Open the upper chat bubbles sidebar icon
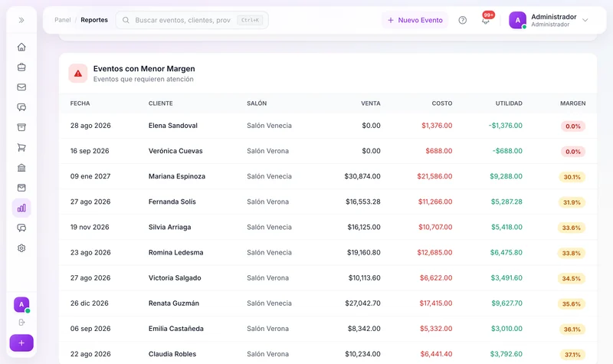 (21, 107)
